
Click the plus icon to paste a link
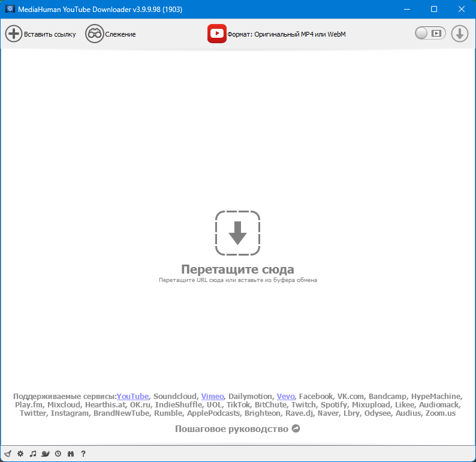point(14,34)
